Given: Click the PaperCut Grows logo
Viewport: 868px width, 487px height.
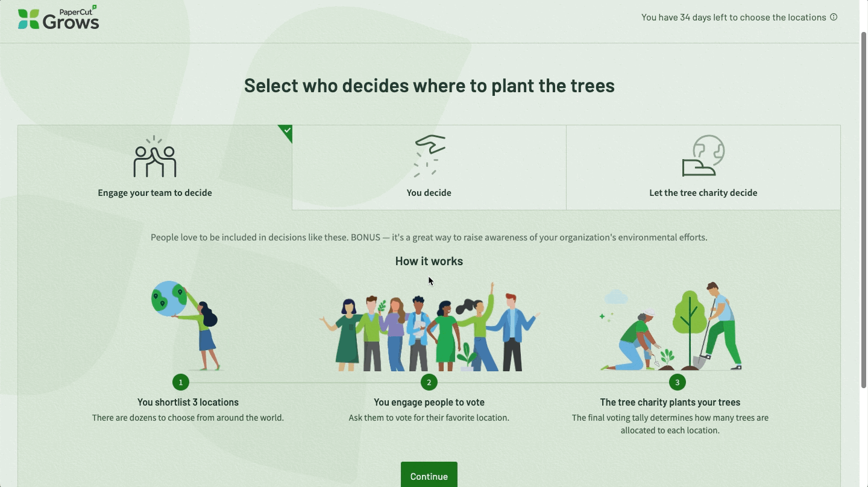Looking at the screenshot, I should pyautogui.click(x=58, y=18).
